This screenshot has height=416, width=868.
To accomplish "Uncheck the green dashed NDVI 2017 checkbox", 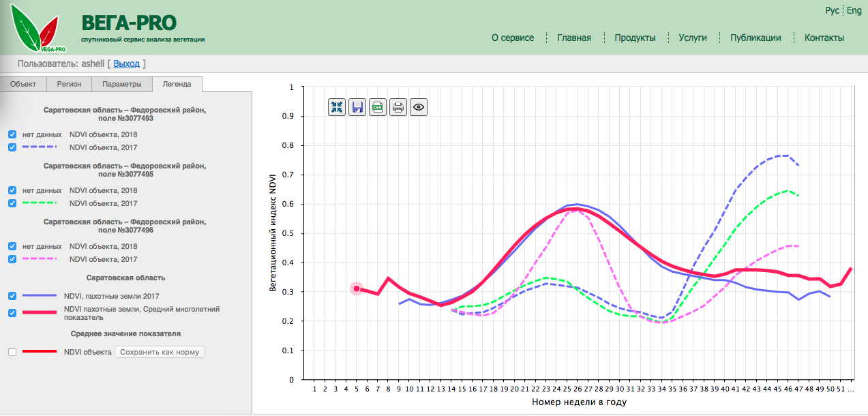I will 12,203.
